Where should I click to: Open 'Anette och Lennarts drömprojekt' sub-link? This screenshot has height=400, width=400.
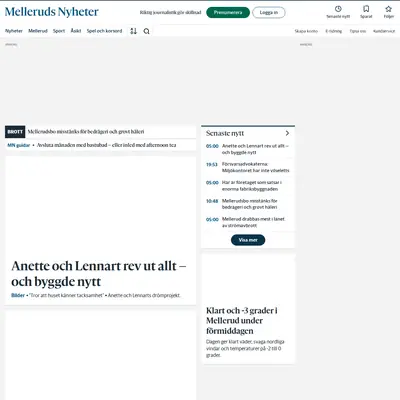click(144, 295)
